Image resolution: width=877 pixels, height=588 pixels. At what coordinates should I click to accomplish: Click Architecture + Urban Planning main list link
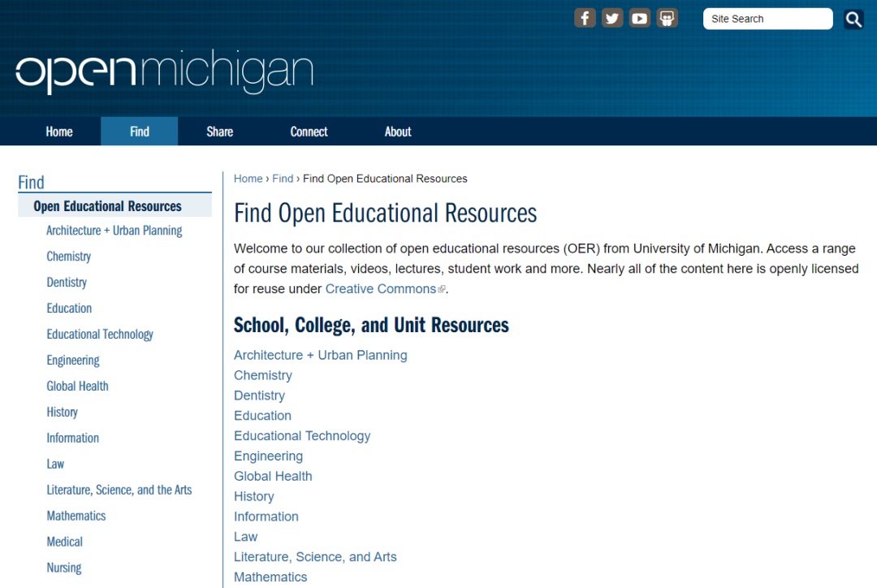(321, 355)
